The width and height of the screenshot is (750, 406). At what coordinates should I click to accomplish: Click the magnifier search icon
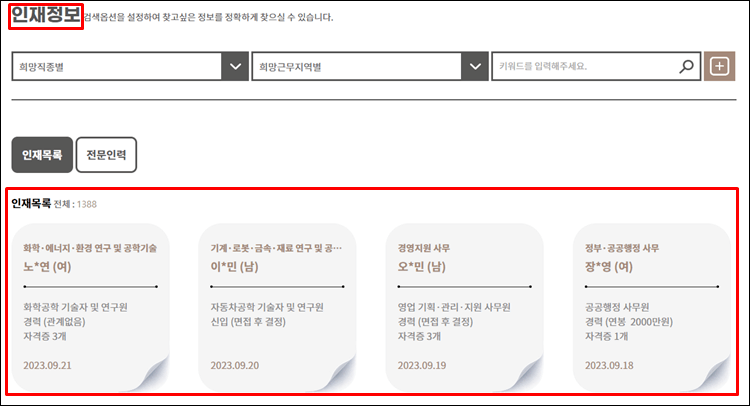[x=686, y=66]
